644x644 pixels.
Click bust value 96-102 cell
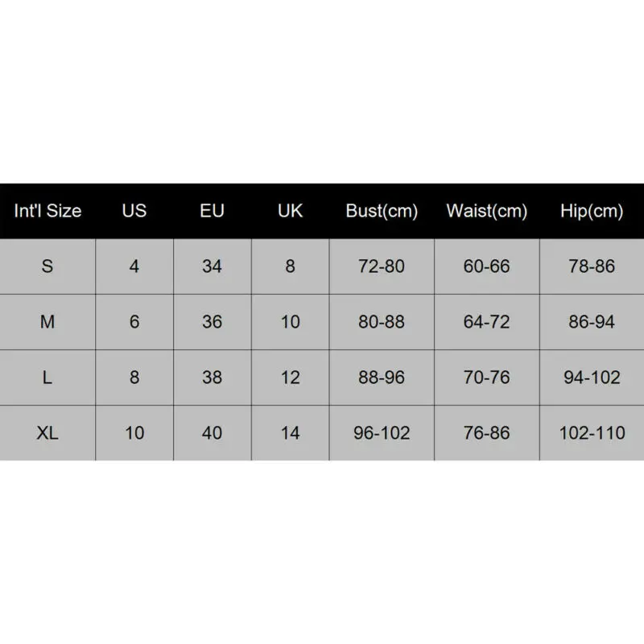tap(382, 433)
